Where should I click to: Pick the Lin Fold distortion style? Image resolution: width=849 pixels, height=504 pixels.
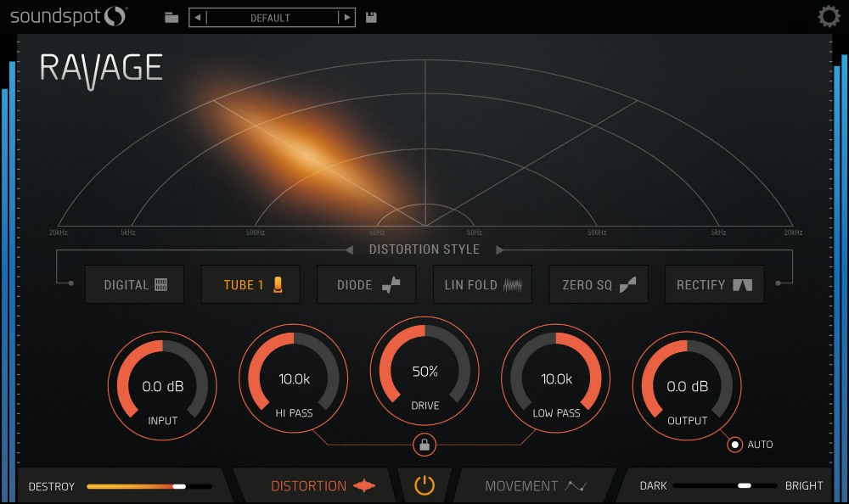(x=482, y=285)
